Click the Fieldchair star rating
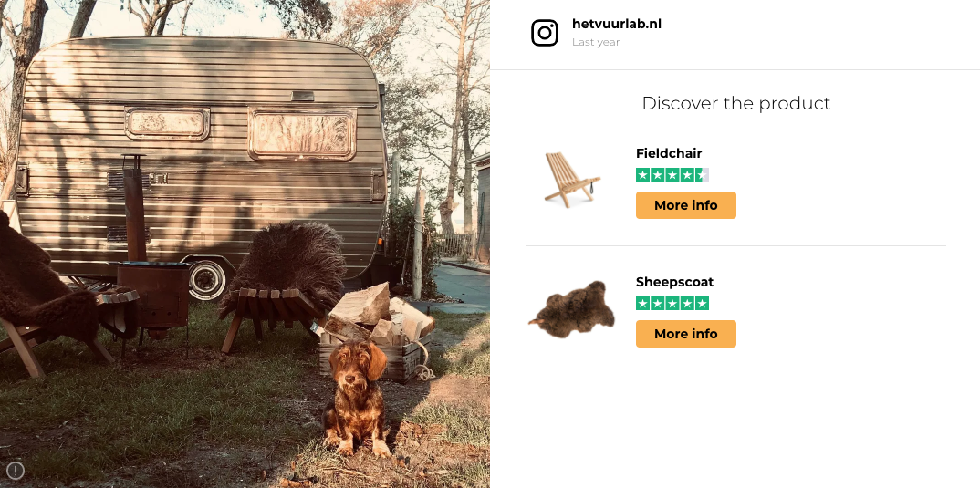 click(x=672, y=175)
